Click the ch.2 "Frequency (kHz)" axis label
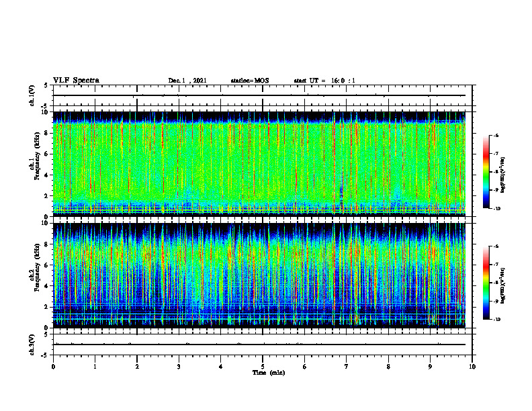 (38, 267)
